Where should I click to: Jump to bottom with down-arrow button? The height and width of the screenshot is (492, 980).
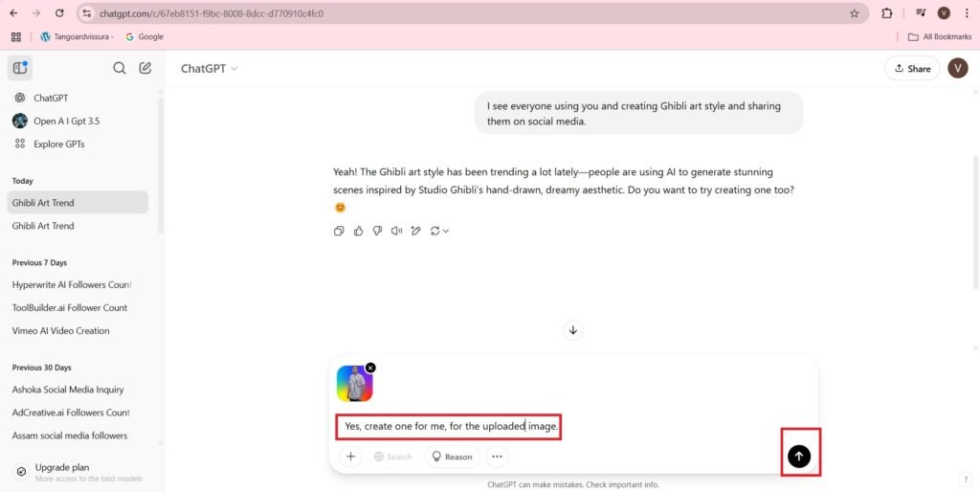point(573,330)
